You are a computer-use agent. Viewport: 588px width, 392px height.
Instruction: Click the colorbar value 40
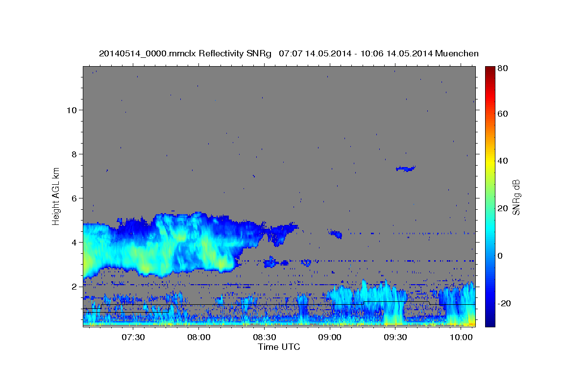(502, 161)
